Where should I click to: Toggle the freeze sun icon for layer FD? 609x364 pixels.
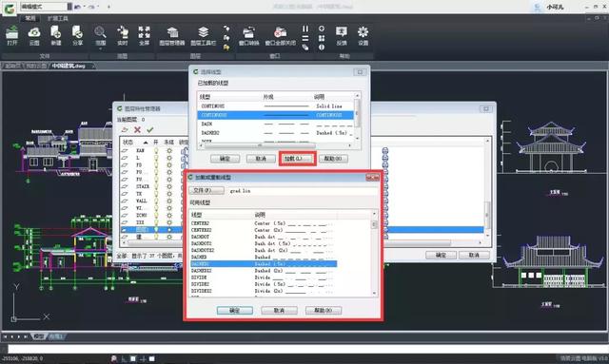coord(169,165)
